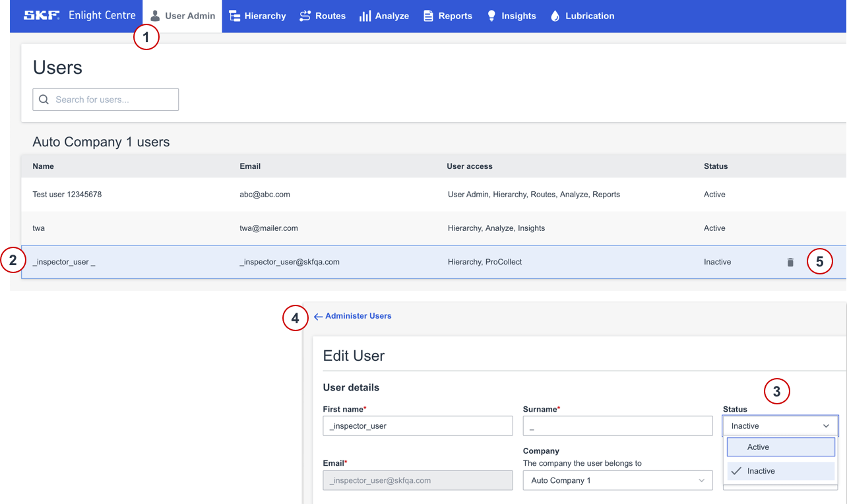
Task: Click the disabled Email field
Action: pos(418,480)
